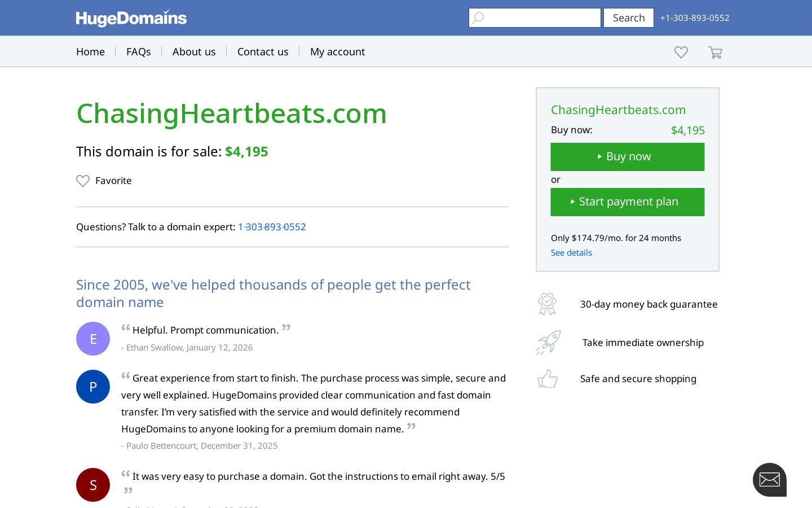
Task: Open the shopping cart icon
Action: click(715, 52)
